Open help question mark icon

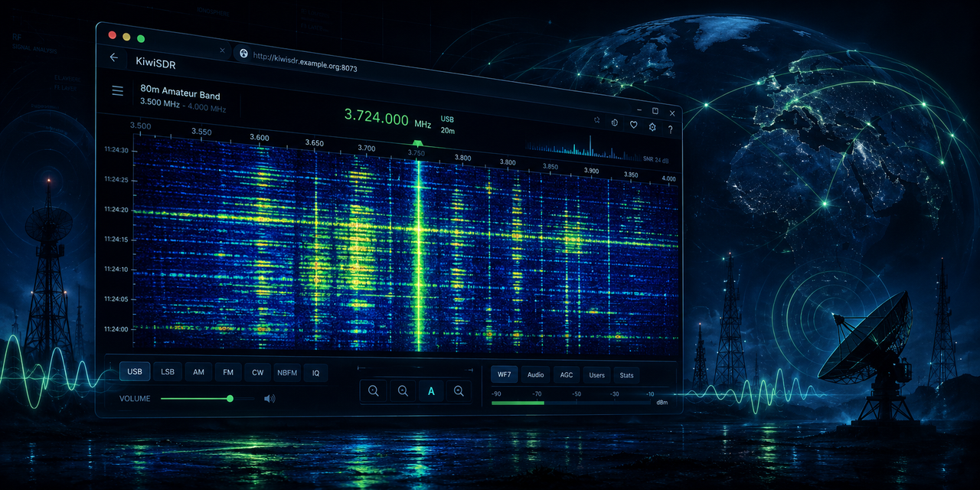click(x=670, y=129)
